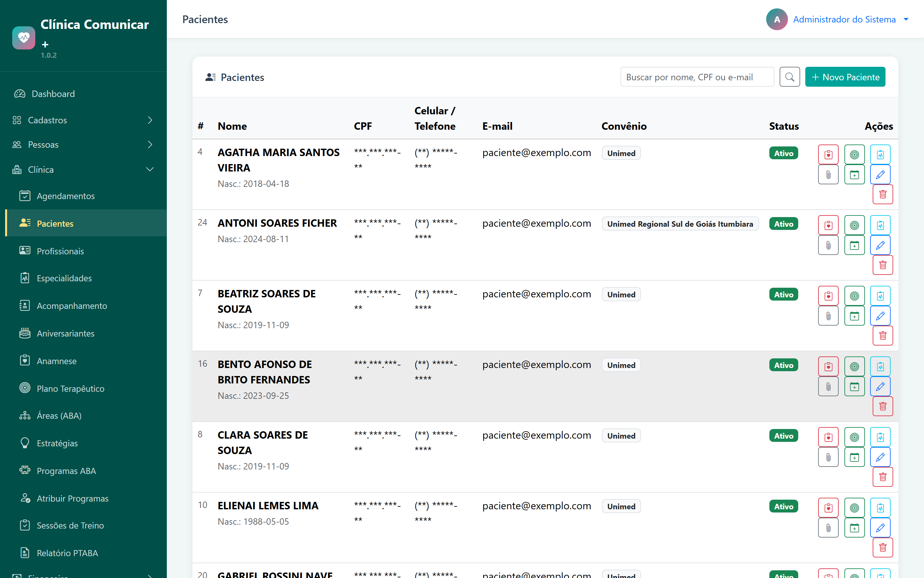Click the Novo Paciente button
Screen dimensions: 924x578
(845, 77)
